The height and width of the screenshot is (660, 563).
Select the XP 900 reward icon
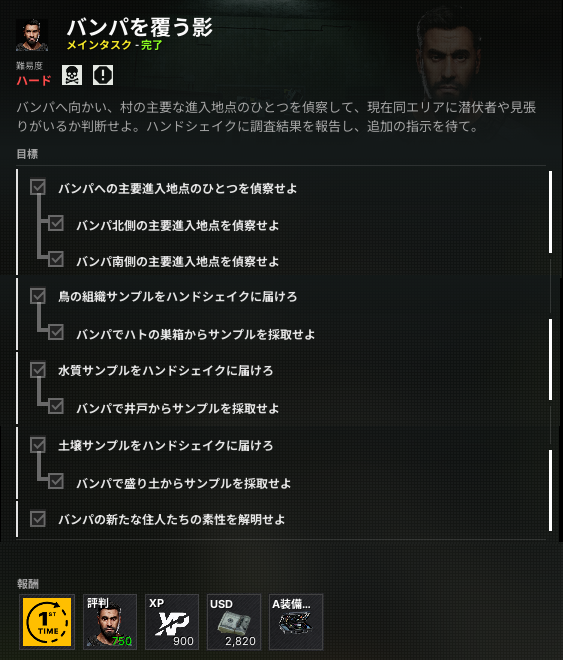coord(172,622)
